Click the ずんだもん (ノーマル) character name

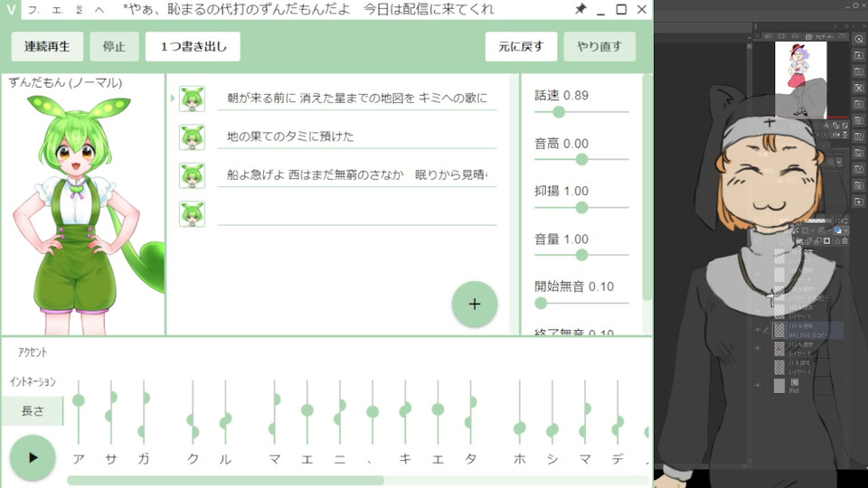pos(65,83)
